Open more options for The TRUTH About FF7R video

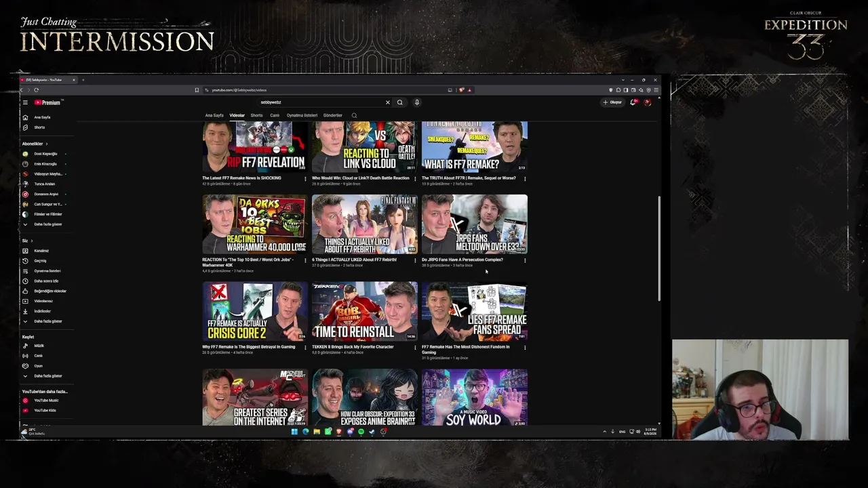[525, 179]
